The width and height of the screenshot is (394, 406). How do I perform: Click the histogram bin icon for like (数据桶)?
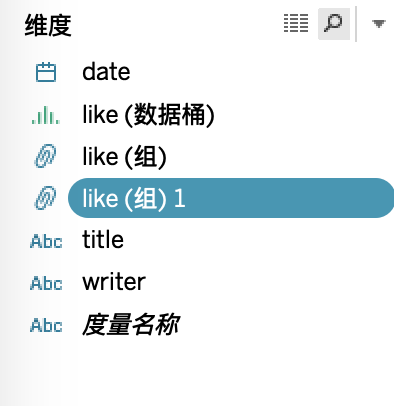(46, 115)
